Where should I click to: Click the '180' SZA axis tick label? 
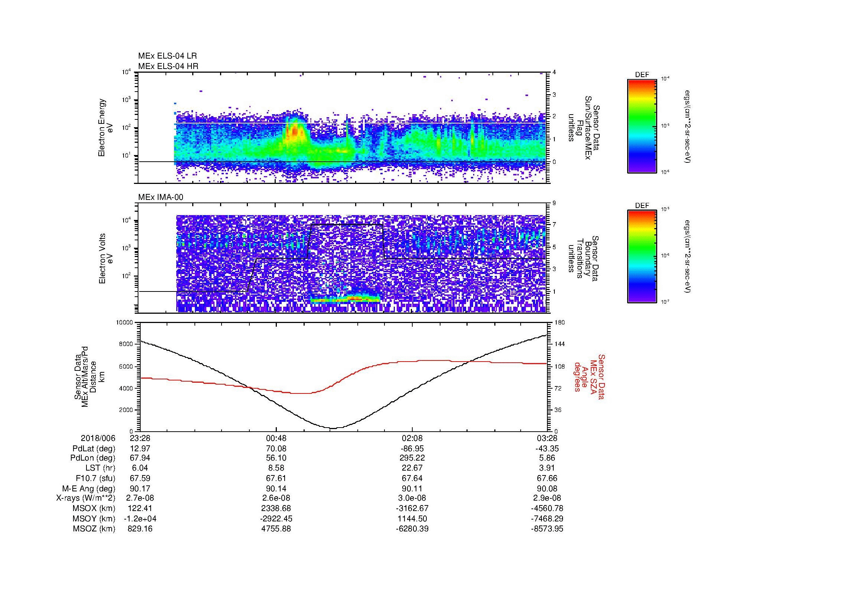[x=560, y=323]
